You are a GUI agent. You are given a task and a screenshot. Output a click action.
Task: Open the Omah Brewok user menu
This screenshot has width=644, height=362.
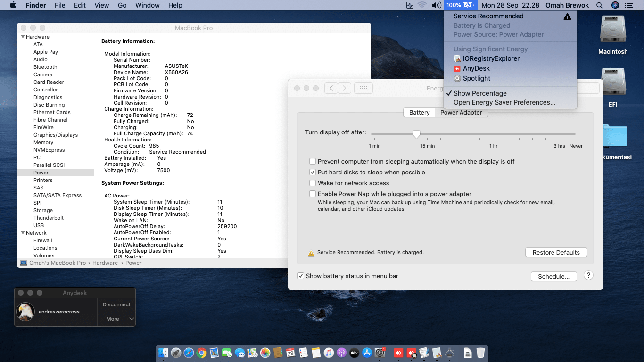coord(567,5)
